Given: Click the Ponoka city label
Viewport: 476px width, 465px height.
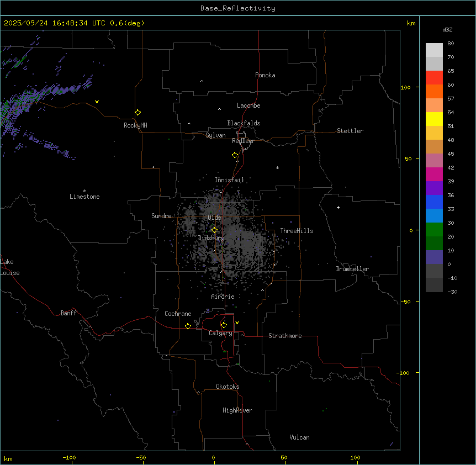Looking at the screenshot, I should click(x=265, y=76).
